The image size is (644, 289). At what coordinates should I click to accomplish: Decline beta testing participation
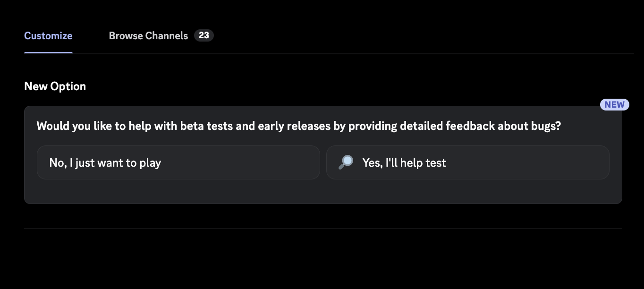click(x=178, y=162)
